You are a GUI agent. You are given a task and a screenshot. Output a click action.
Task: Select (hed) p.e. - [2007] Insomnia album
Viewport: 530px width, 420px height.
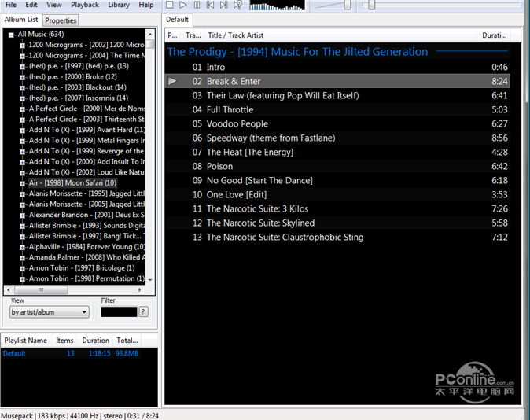79,98
